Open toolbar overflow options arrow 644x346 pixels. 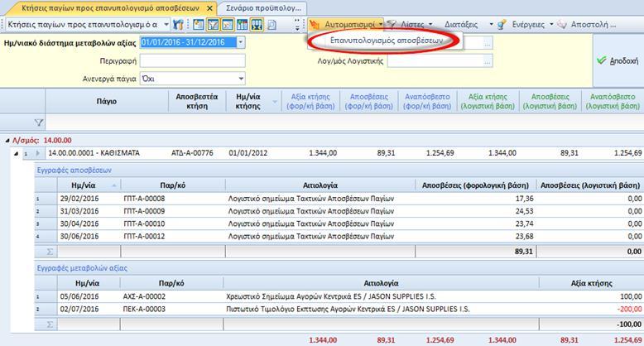297,25
